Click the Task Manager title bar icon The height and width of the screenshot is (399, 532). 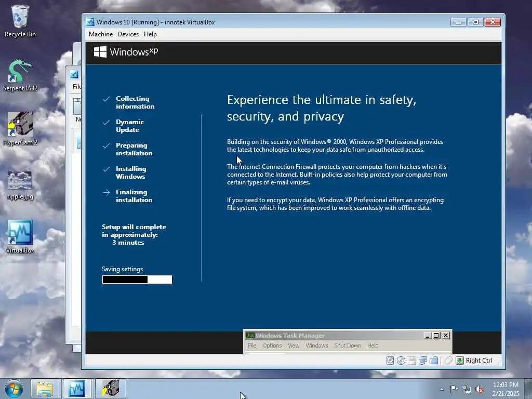250,336
